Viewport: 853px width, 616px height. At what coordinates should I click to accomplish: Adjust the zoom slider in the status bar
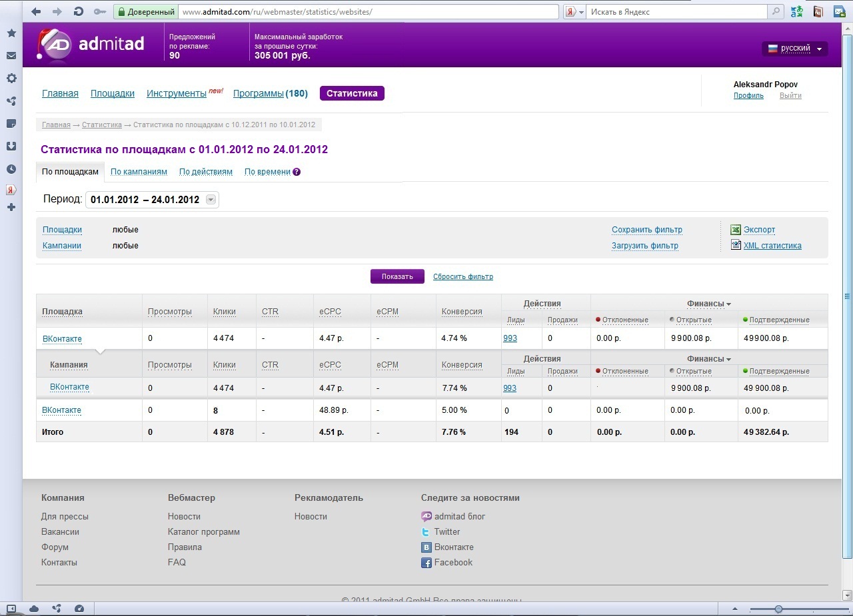point(778,609)
